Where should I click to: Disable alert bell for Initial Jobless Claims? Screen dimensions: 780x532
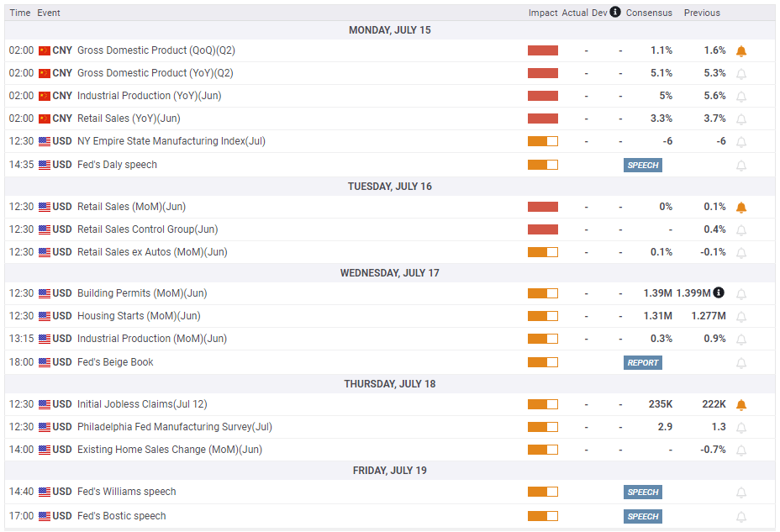point(740,405)
